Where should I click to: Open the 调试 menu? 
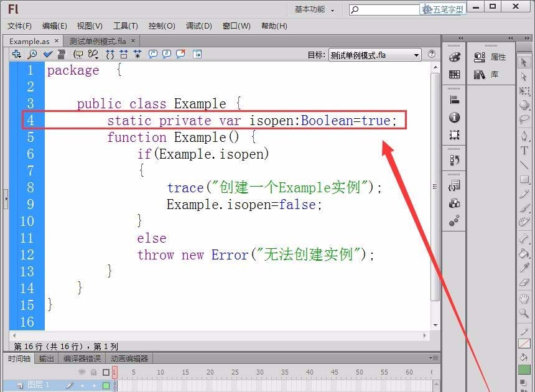tap(198, 26)
